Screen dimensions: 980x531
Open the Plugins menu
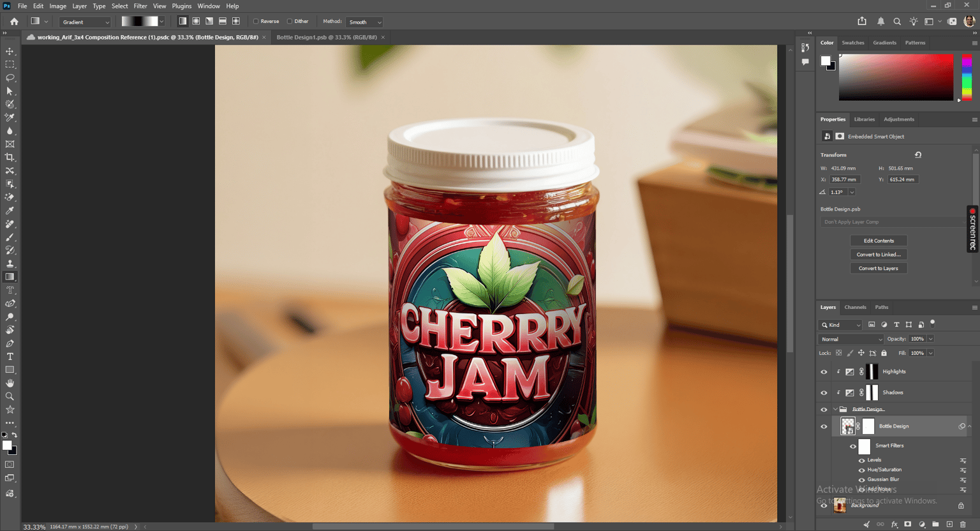pyautogui.click(x=182, y=6)
